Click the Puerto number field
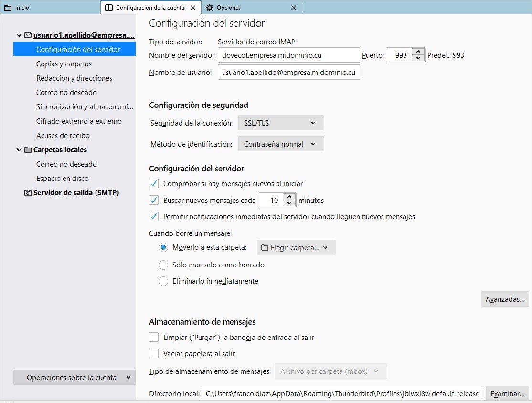532x403 pixels. point(399,55)
